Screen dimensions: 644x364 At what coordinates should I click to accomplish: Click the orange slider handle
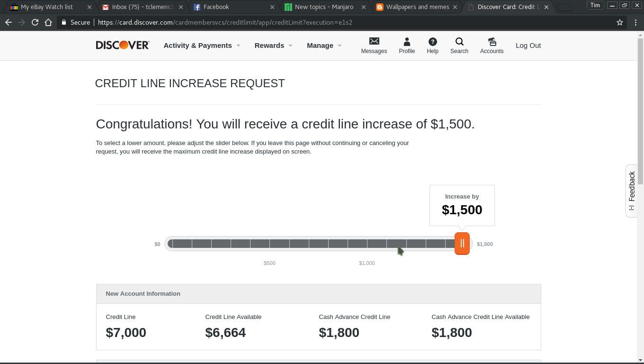[462, 244]
